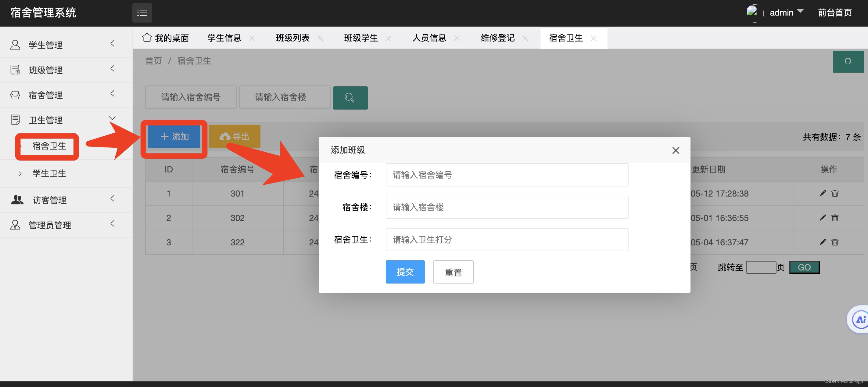Select cell with dorm number 302
The height and width of the screenshot is (387, 868).
[x=238, y=218]
